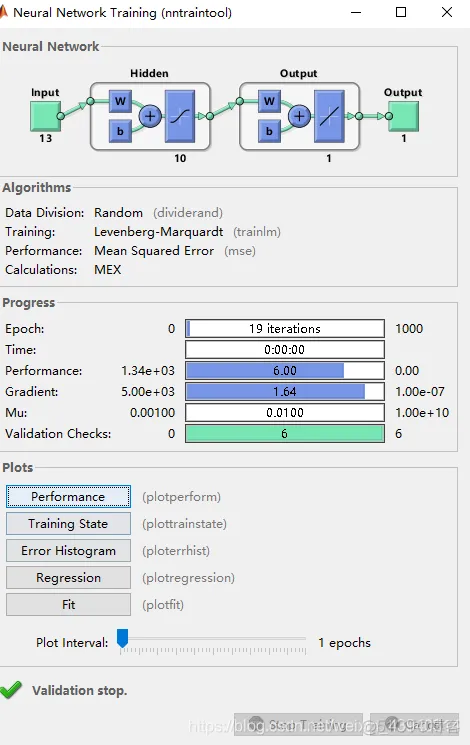Click the Stop Training button
This screenshot has height=745, width=470.
(x=298, y=725)
